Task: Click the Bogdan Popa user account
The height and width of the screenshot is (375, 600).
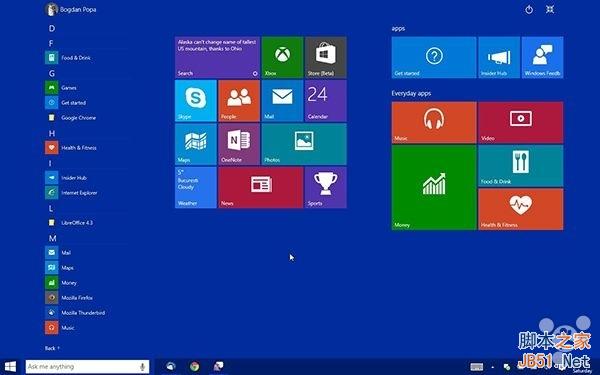Action: click(x=71, y=9)
